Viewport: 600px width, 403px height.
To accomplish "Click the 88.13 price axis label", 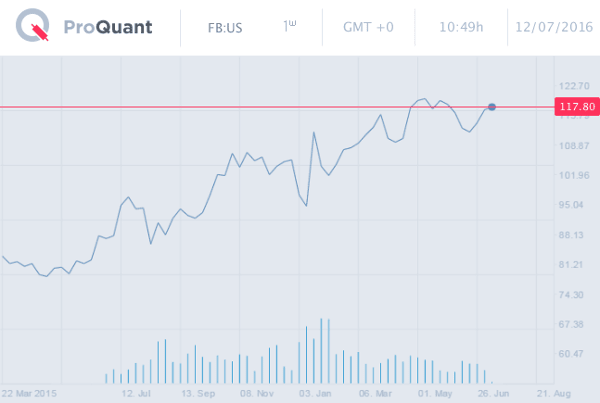I will coord(575,235).
